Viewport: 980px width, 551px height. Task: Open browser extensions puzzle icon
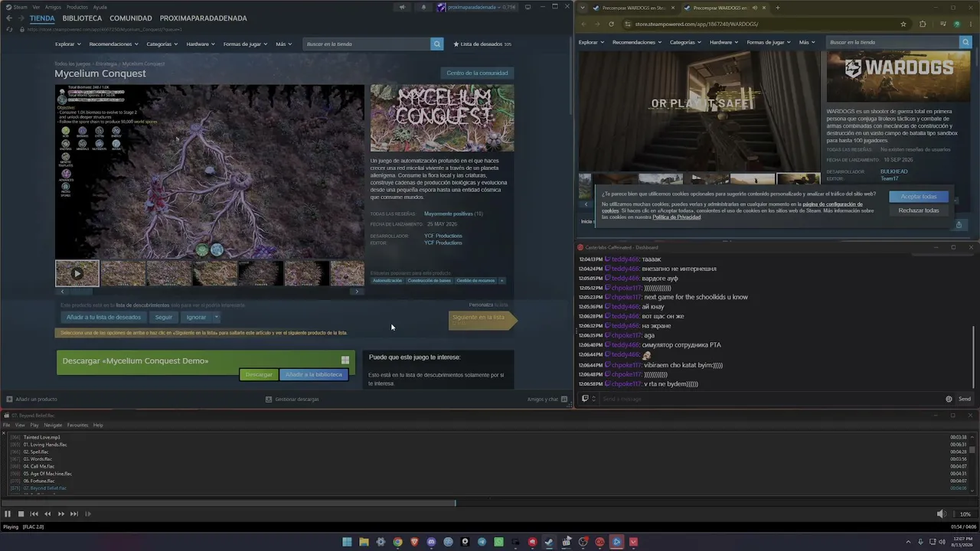pos(923,24)
